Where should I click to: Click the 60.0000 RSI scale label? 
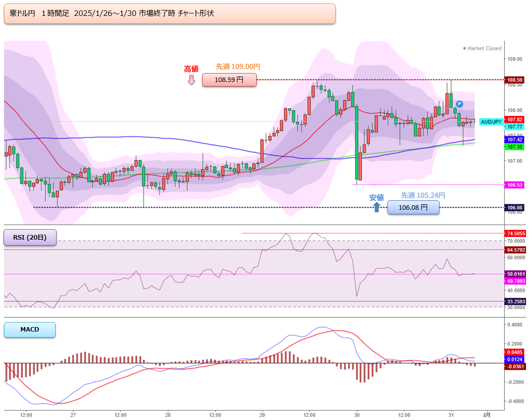(x=516, y=257)
